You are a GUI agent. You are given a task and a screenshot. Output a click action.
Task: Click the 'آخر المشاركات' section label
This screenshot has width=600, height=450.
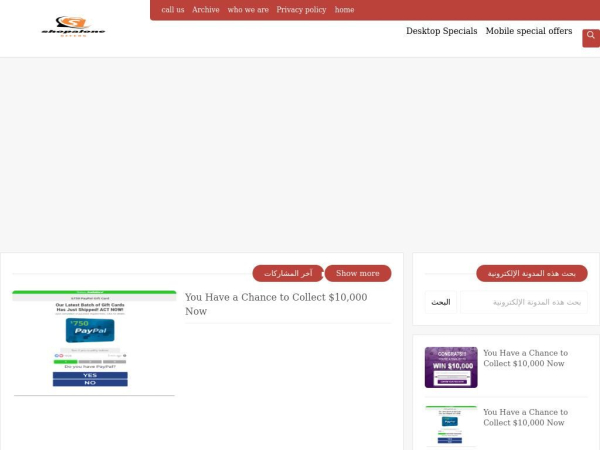point(288,273)
